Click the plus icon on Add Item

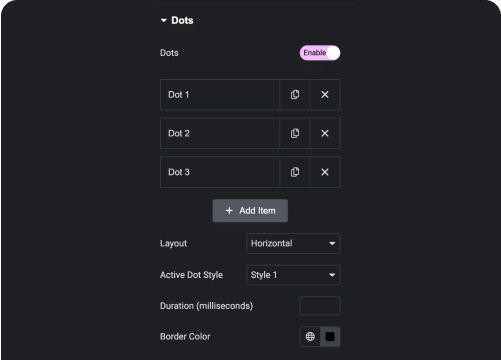229,211
